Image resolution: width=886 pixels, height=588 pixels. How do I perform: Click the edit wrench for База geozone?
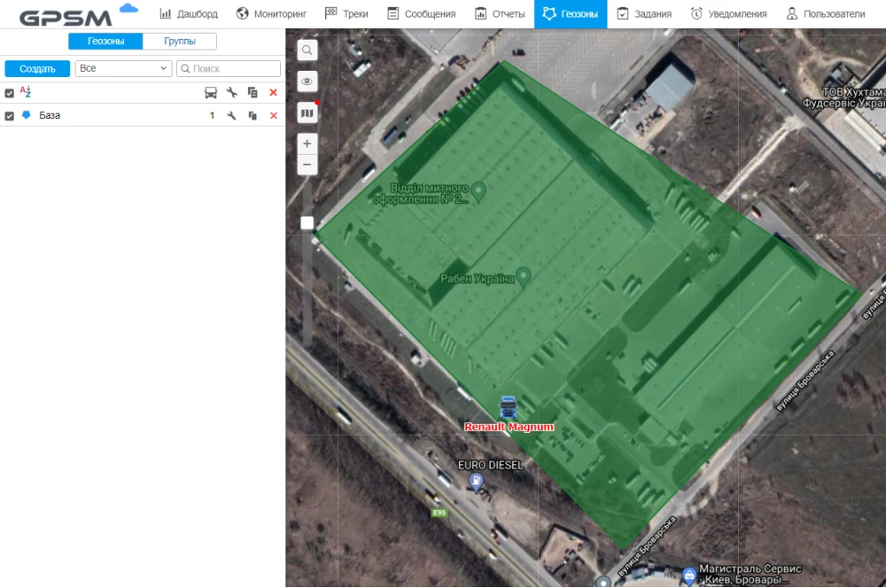(x=231, y=116)
